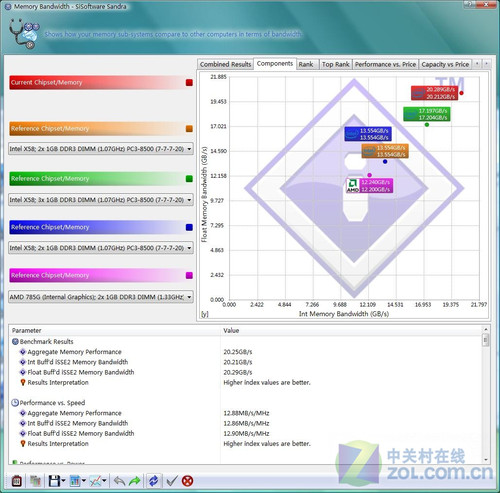Click the Parameter column header
Image resolution: width=500 pixels, height=493 pixels.
115,330
